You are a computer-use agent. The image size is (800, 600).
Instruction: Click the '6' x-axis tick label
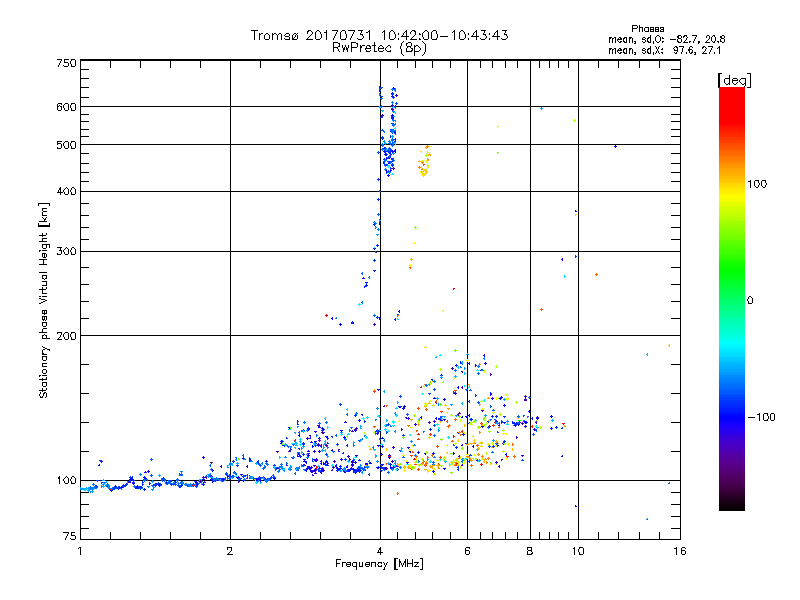coord(467,551)
